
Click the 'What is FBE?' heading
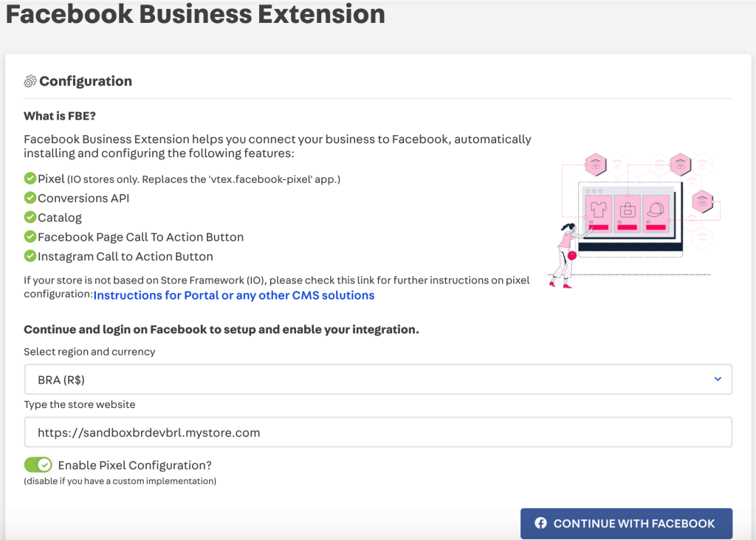60,116
